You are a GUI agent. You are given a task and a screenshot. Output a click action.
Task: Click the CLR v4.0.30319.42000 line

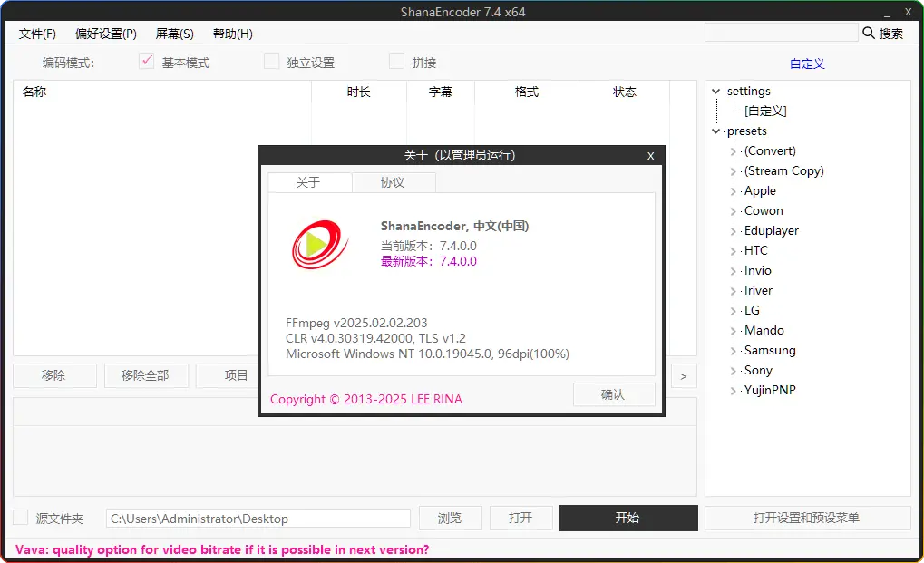375,339
